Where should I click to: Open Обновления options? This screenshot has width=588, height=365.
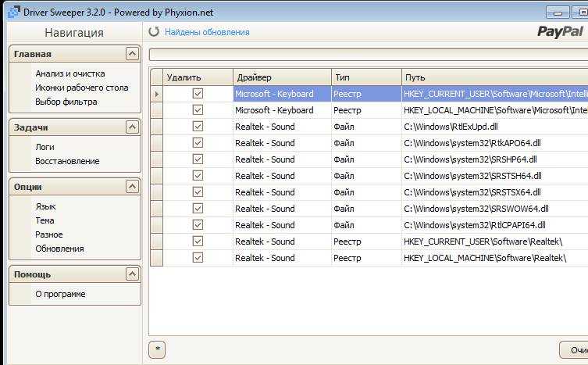tap(59, 249)
